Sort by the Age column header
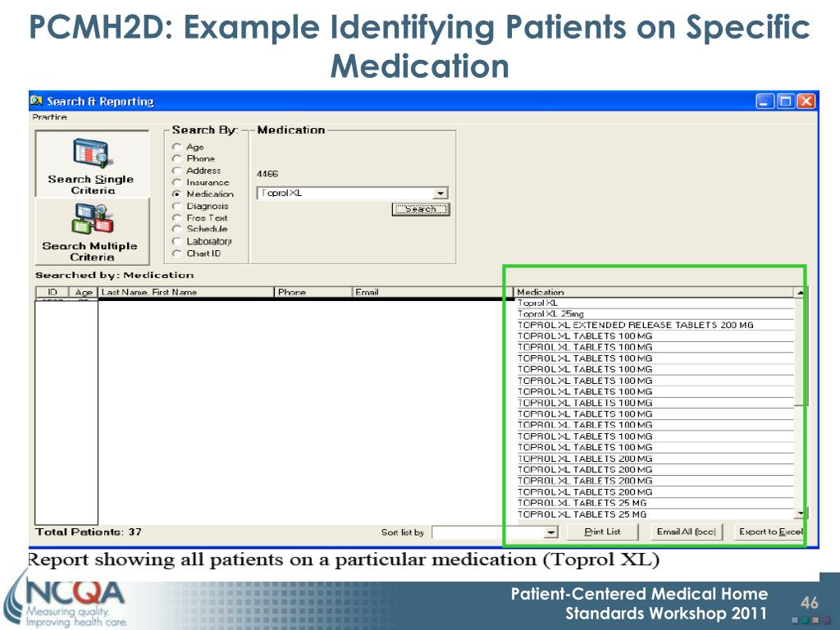The height and width of the screenshot is (630, 840). pyautogui.click(x=83, y=292)
